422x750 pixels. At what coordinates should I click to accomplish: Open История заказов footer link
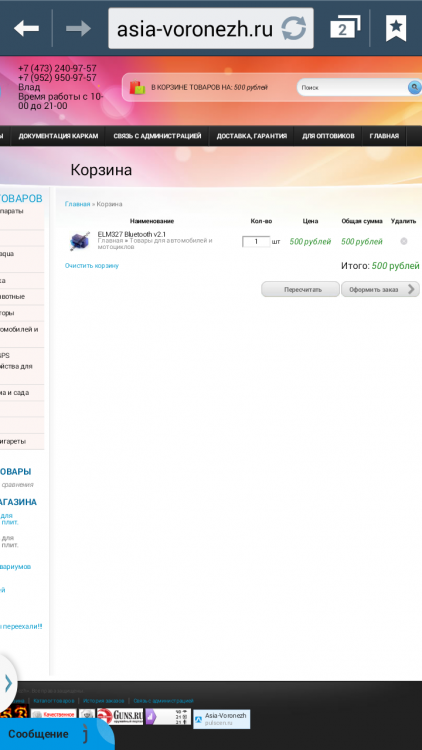[103, 701]
